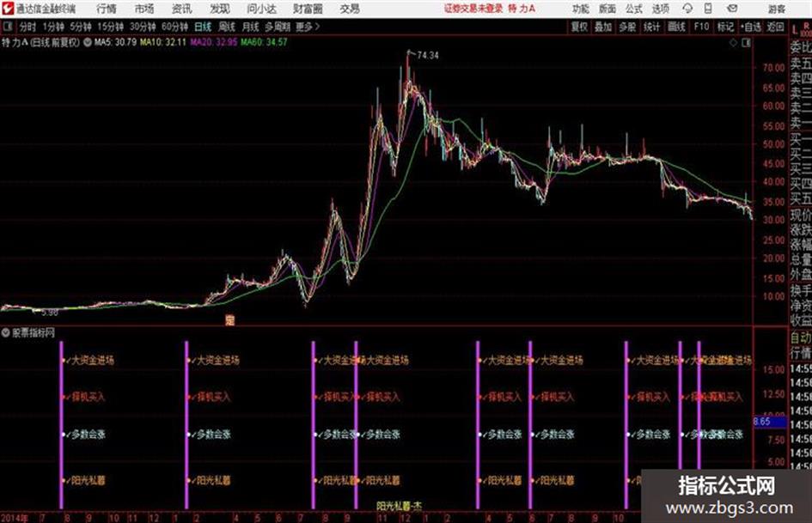This screenshot has width=812, height=523.
Task: Click the mobile phone icon in title bar
Action: coord(708,9)
